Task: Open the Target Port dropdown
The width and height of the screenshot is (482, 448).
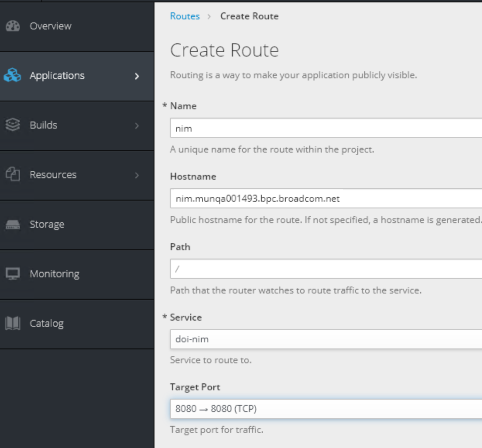Action: [325, 409]
